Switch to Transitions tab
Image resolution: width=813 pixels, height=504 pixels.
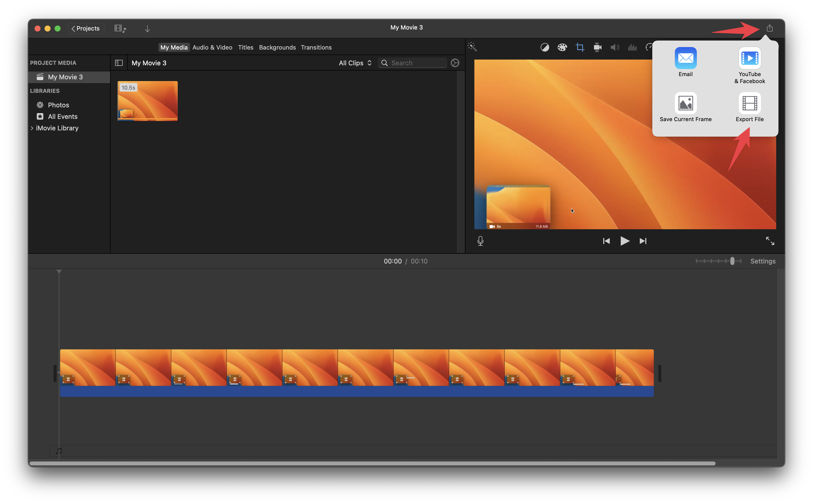(x=316, y=47)
